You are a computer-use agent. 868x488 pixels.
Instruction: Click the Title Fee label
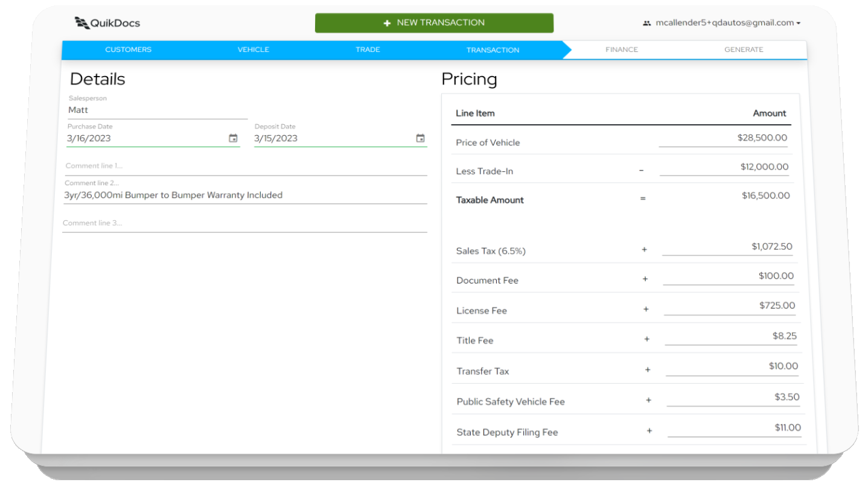coord(475,341)
